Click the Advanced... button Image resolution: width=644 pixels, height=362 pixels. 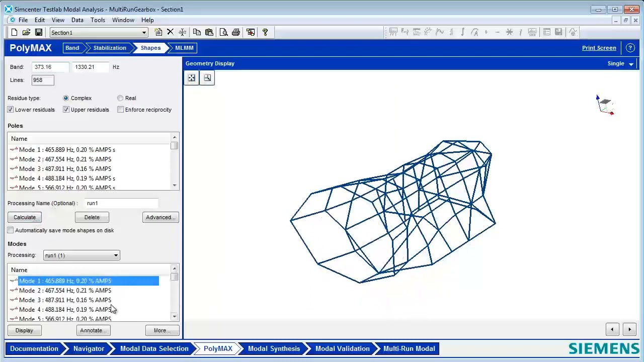[160, 217]
